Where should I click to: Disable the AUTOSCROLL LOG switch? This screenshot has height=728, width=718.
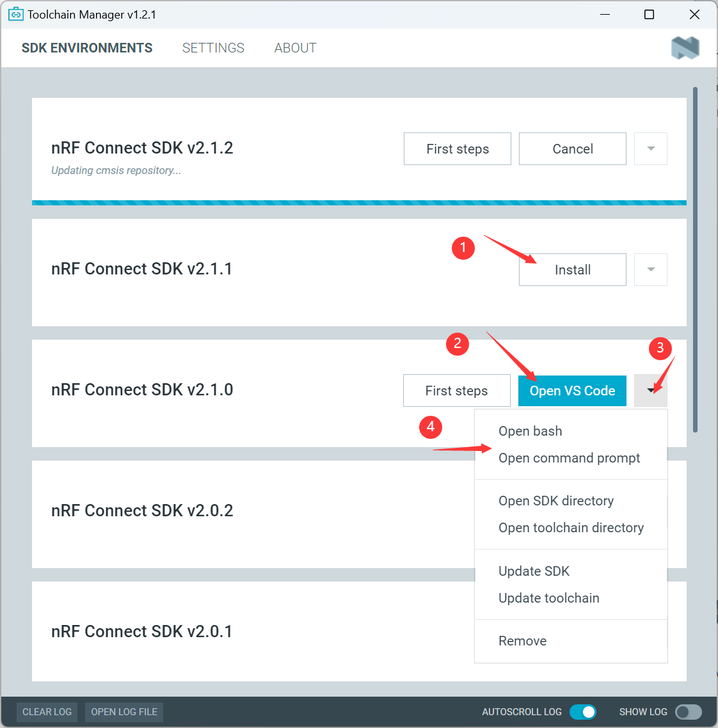click(x=583, y=712)
